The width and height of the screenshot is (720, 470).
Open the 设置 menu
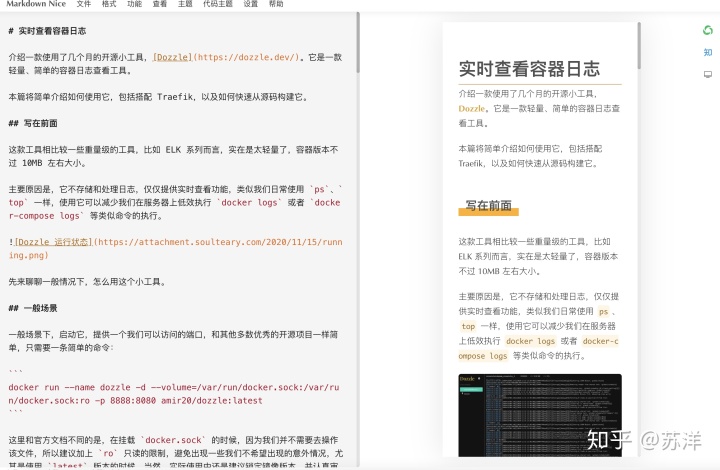click(x=251, y=4)
